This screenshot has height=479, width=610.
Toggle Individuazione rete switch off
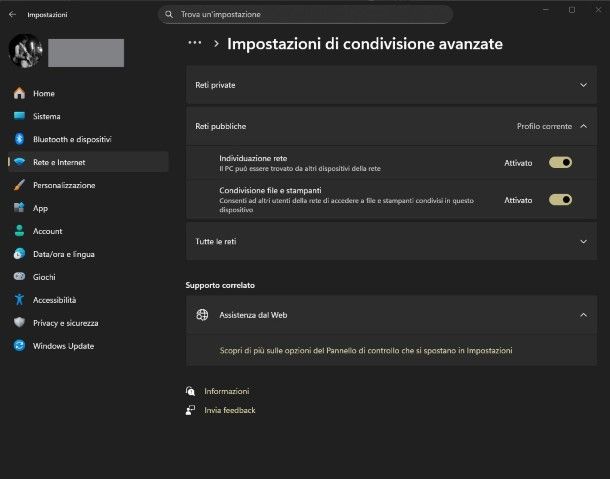[x=560, y=162]
